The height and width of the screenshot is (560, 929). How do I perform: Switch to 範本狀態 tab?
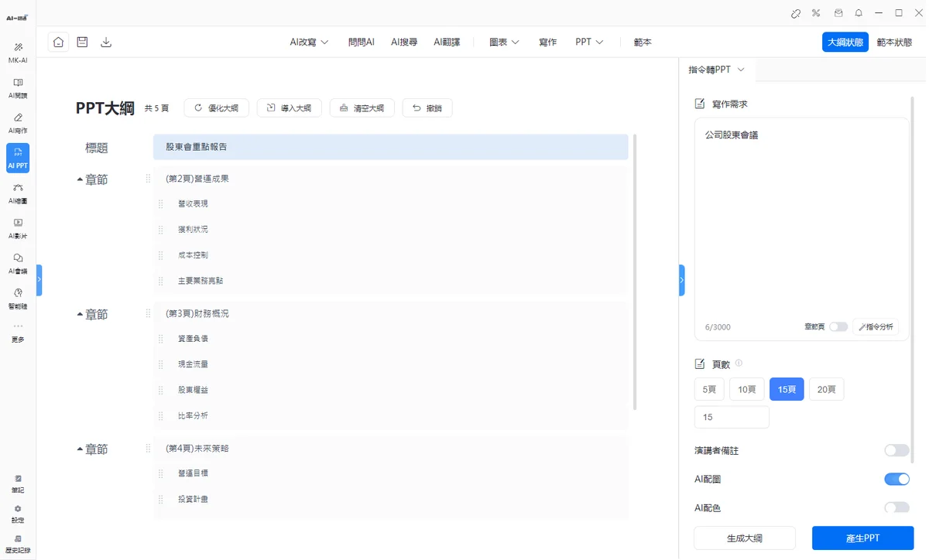[x=894, y=43]
